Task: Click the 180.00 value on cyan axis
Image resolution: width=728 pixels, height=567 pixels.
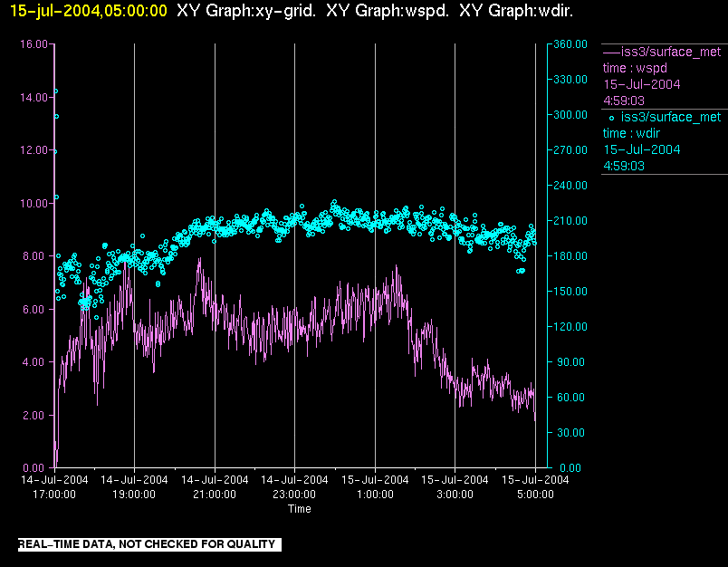Action: 570,255
